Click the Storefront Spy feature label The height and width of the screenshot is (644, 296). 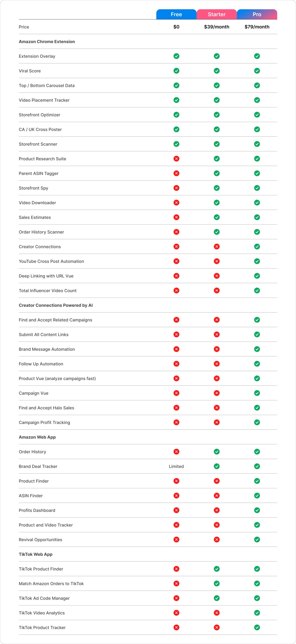click(x=34, y=188)
